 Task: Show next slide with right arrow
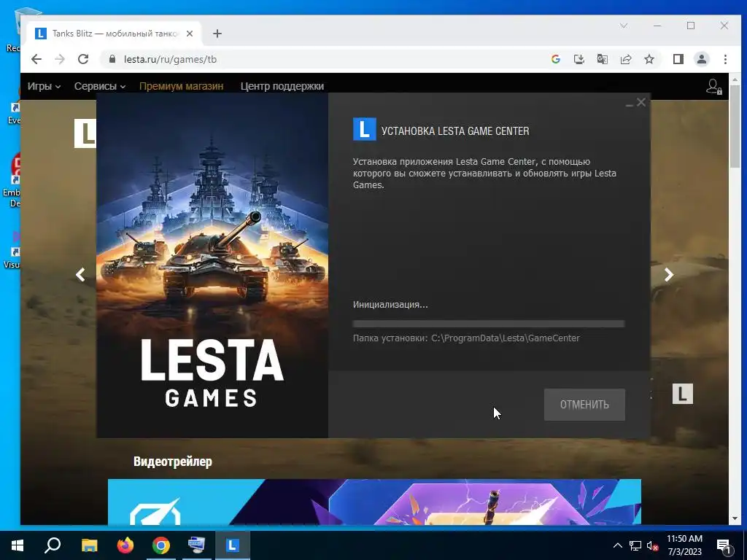click(669, 275)
